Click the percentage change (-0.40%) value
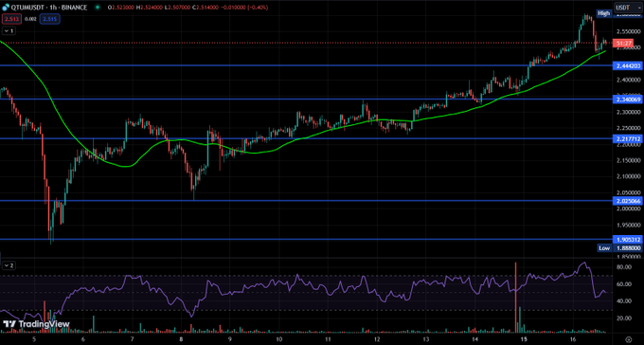644x345 pixels. point(257,8)
